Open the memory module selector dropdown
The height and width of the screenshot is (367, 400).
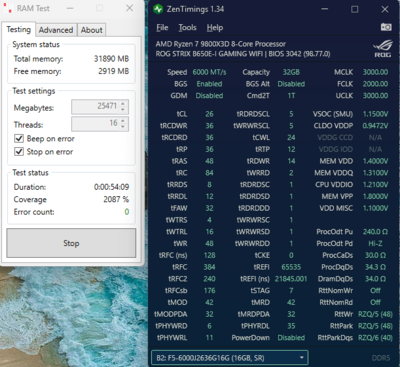[230, 358]
